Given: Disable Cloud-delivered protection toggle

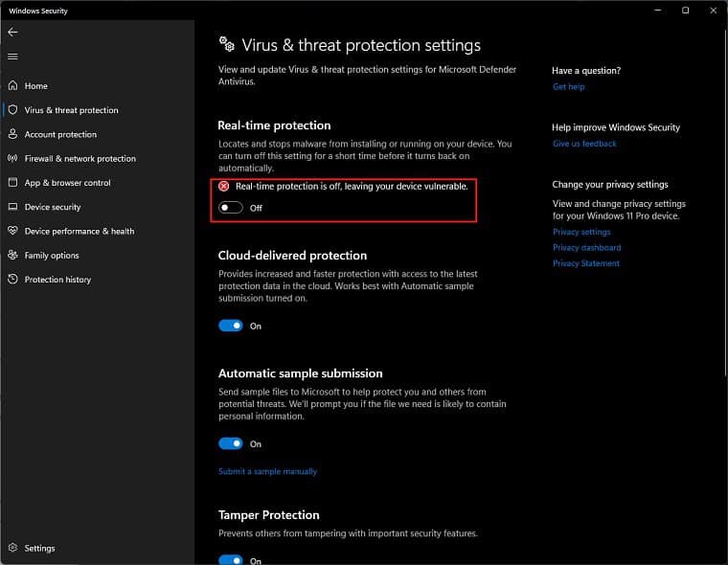Looking at the screenshot, I should [231, 326].
